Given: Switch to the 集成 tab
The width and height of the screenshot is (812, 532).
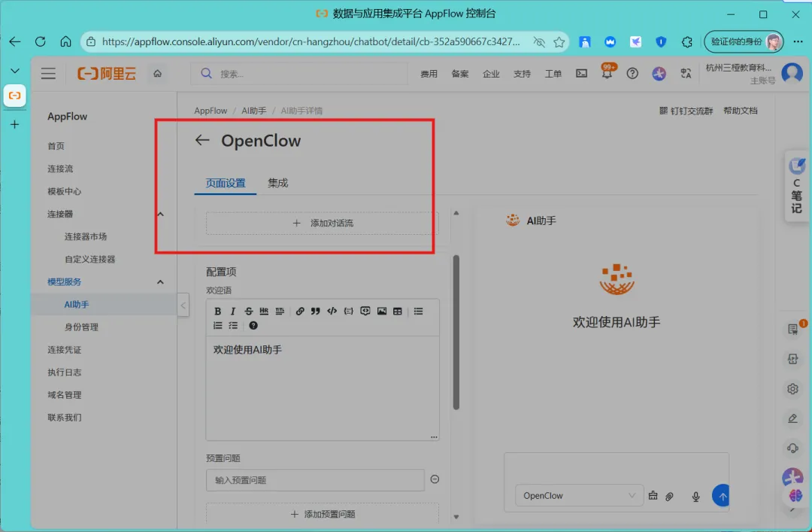Looking at the screenshot, I should tap(277, 182).
